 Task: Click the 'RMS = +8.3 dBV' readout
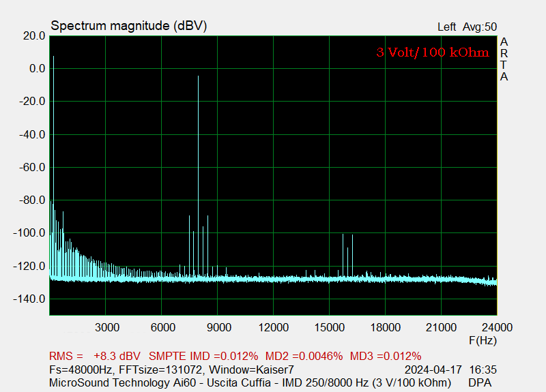coord(94,356)
